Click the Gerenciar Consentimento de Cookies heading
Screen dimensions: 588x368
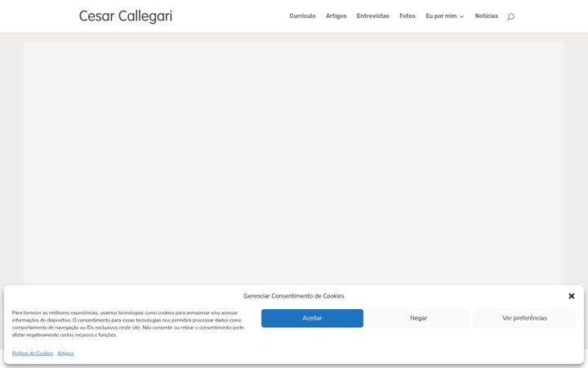click(294, 296)
